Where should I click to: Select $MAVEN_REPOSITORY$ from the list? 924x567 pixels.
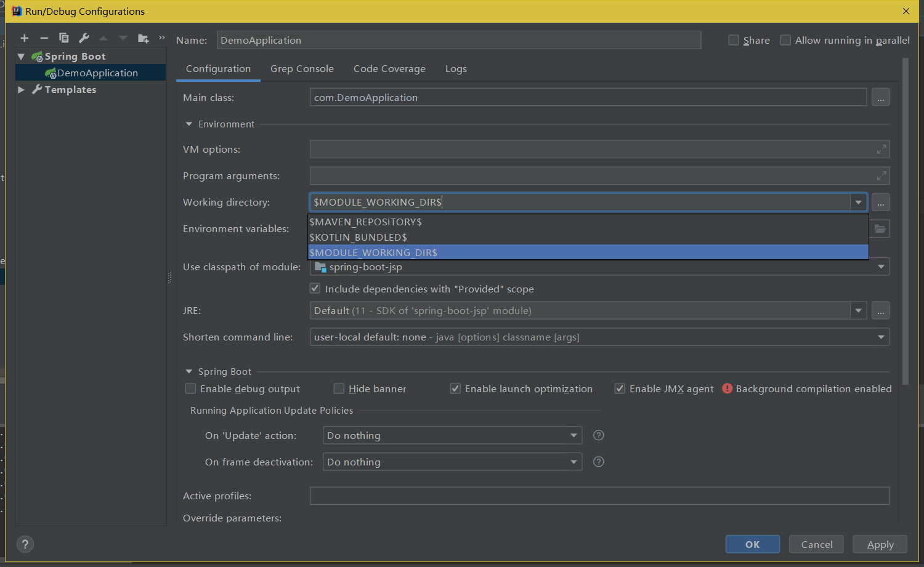point(588,222)
